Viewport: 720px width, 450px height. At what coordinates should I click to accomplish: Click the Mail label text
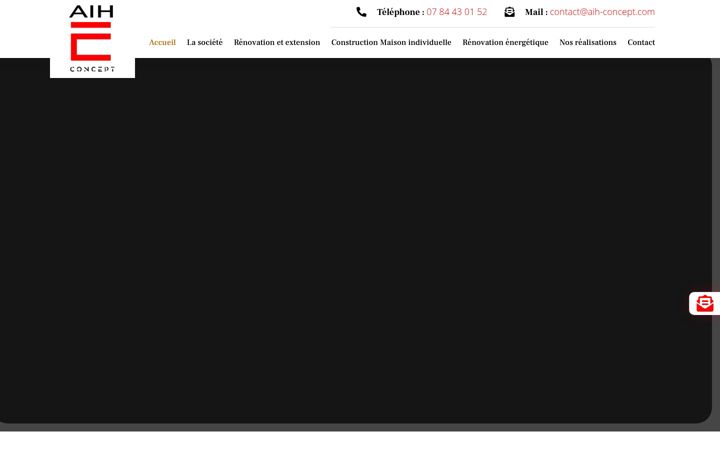point(536,12)
